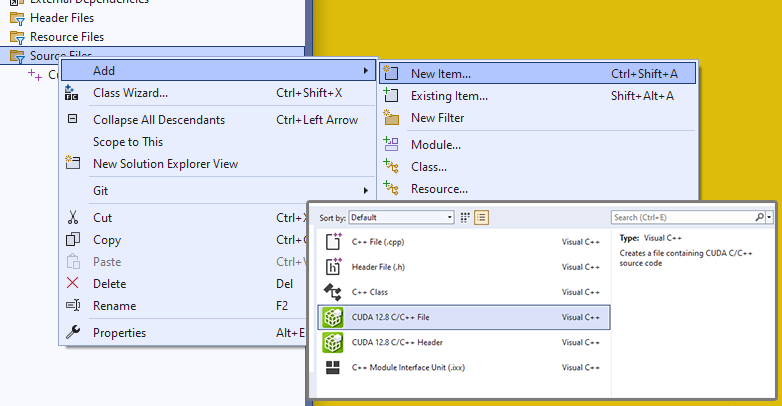Viewport: 782px width, 406px height.
Task: Switch template view to list mode
Action: pos(481,217)
